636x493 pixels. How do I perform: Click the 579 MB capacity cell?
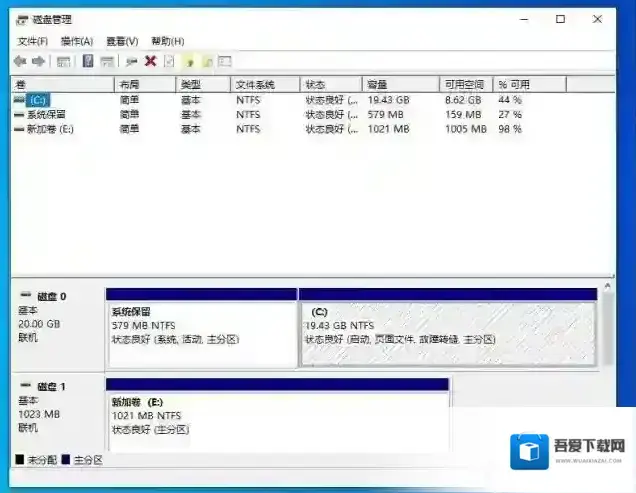385,115
